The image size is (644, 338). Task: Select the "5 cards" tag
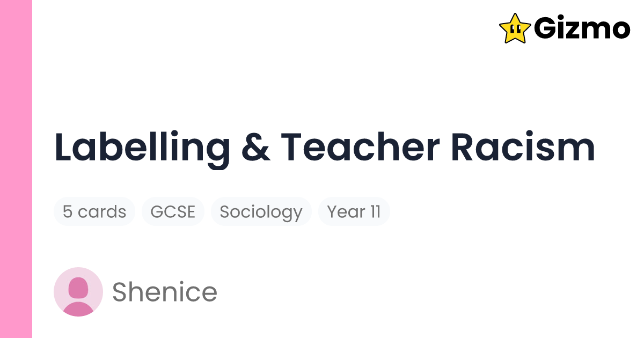click(94, 212)
